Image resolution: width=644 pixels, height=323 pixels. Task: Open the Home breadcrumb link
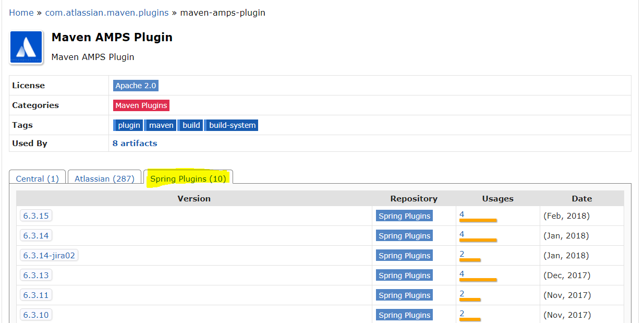coord(21,13)
